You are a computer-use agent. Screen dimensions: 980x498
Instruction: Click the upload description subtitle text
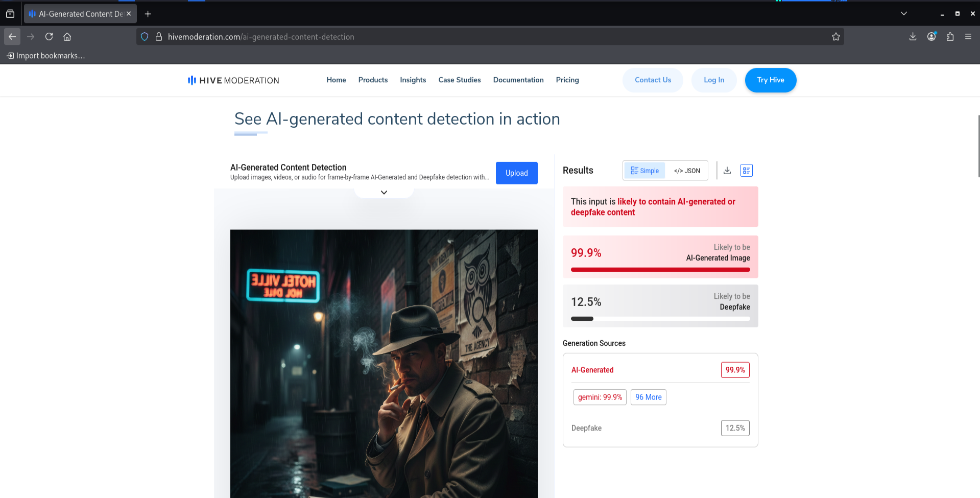[360, 178]
